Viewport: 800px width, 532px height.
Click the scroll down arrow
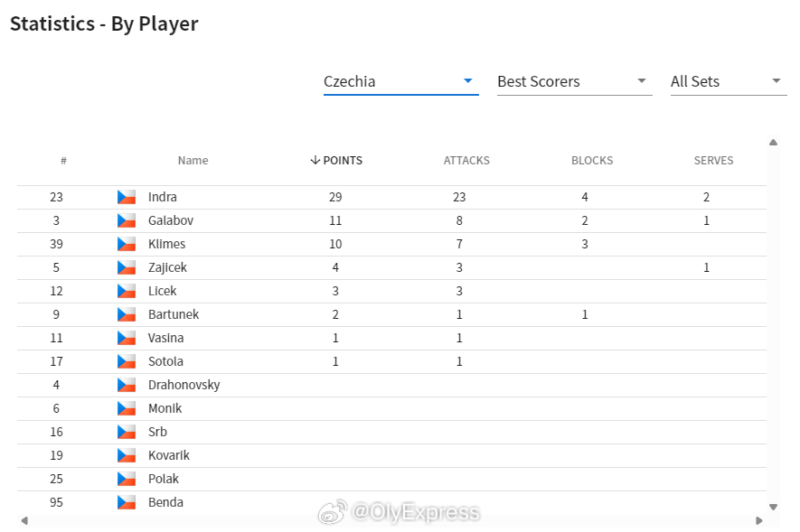coord(774,507)
